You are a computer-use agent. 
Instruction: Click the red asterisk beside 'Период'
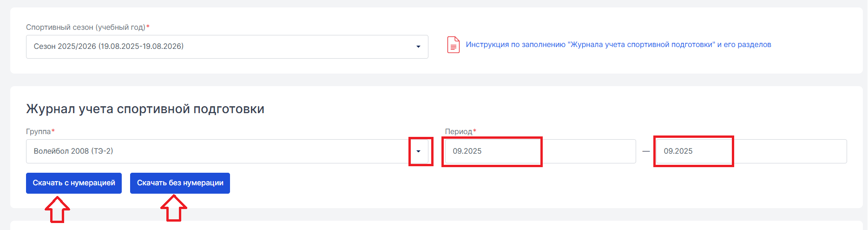tap(474, 131)
